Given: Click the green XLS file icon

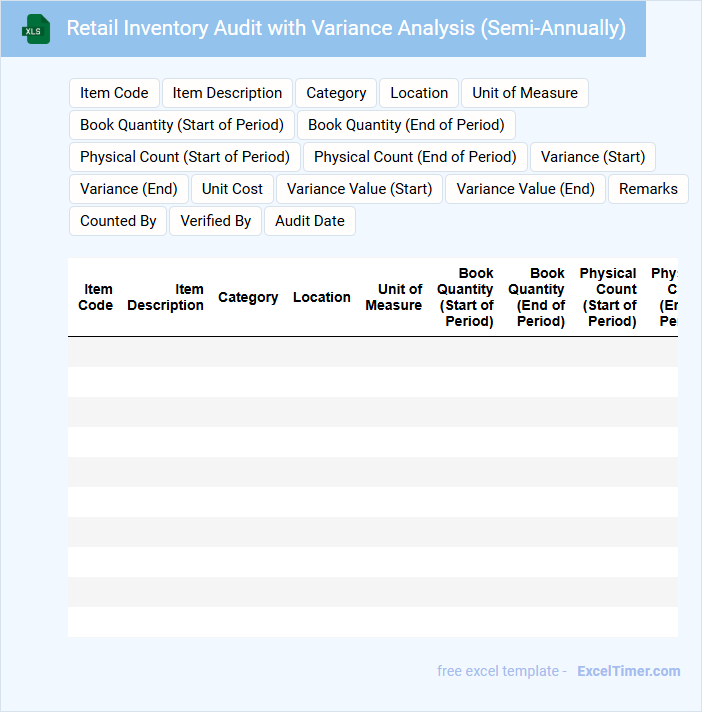Looking at the screenshot, I should pos(36,29).
